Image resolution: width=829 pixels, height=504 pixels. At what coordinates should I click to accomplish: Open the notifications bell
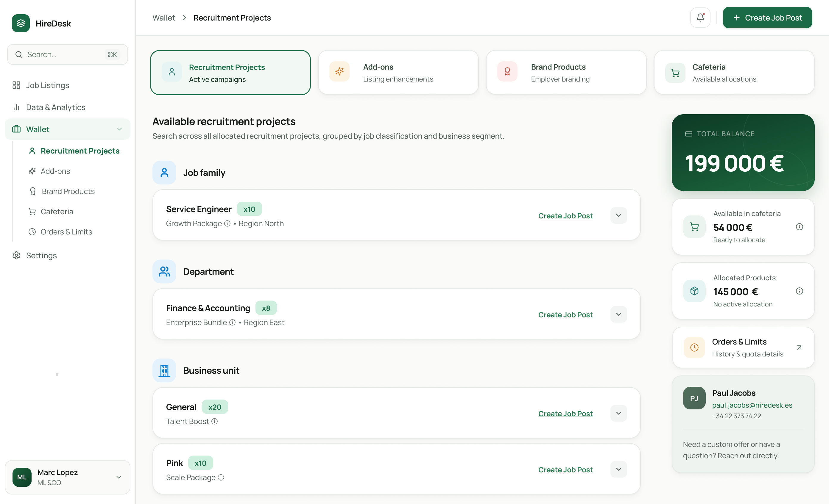pos(700,18)
